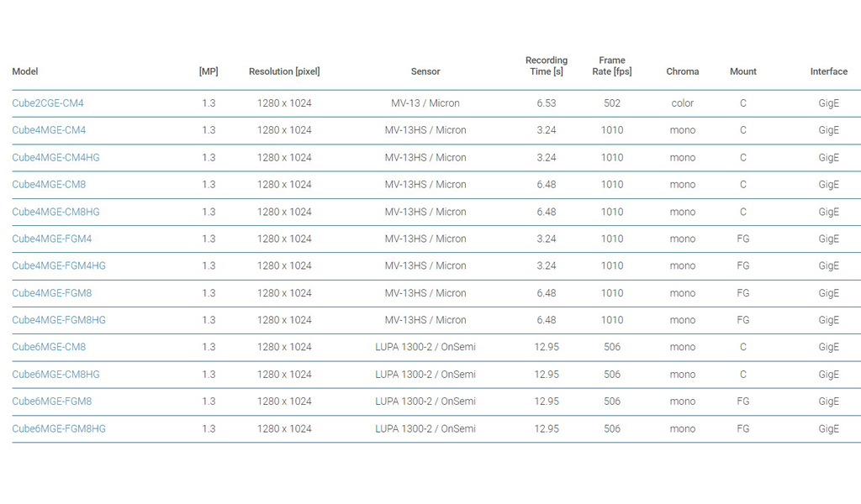Click the Mount column header
This screenshot has width=861, height=504.
pyautogui.click(x=743, y=71)
